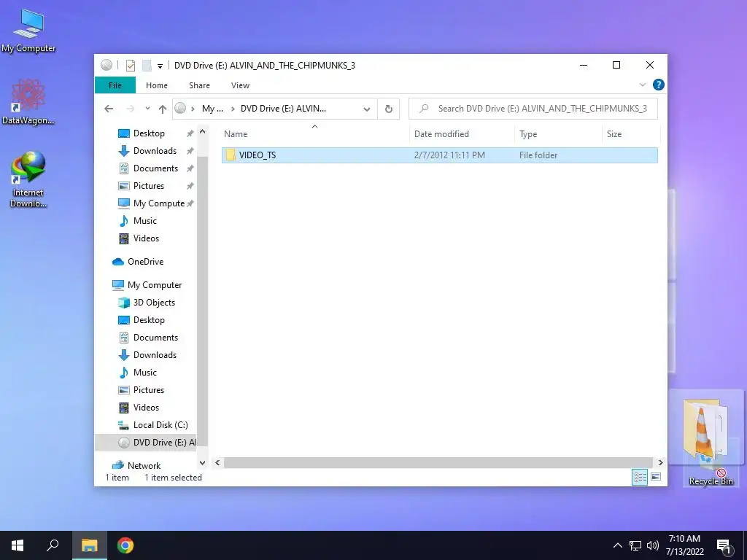
Task: Open Downloads under My Computer
Action: (155, 355)
